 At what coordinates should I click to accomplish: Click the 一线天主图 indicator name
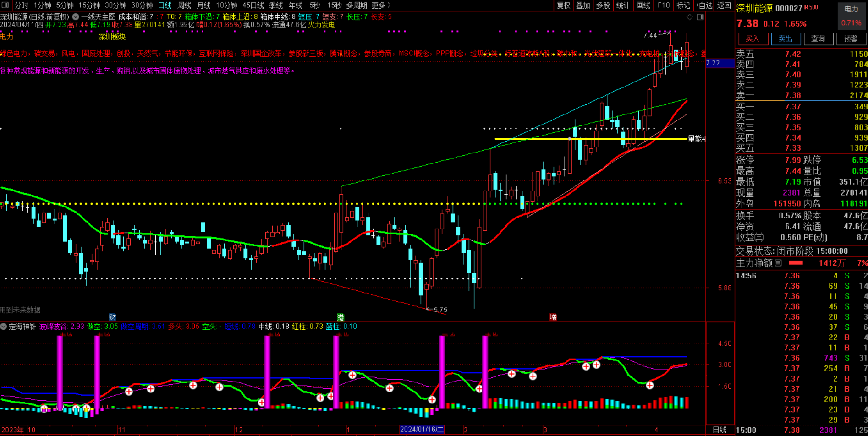[98, 17]
